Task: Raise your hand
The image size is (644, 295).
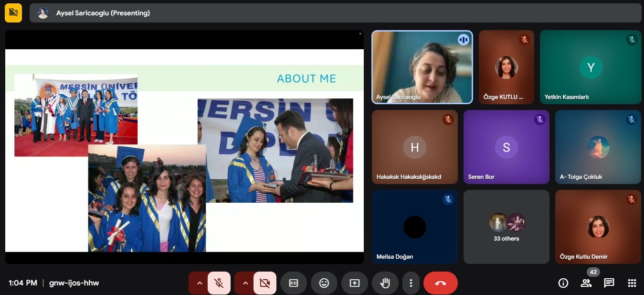Action: [x=385, y=283]
